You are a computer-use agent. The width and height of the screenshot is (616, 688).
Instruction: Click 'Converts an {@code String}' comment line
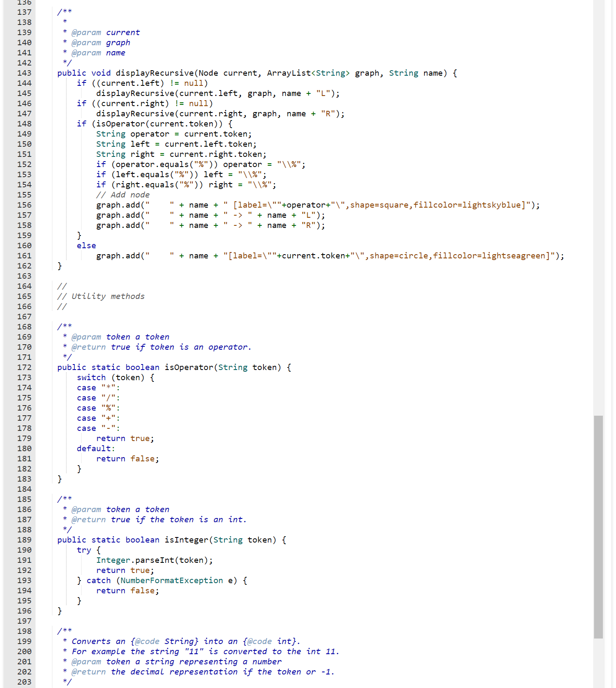click(x=186, y=641)
